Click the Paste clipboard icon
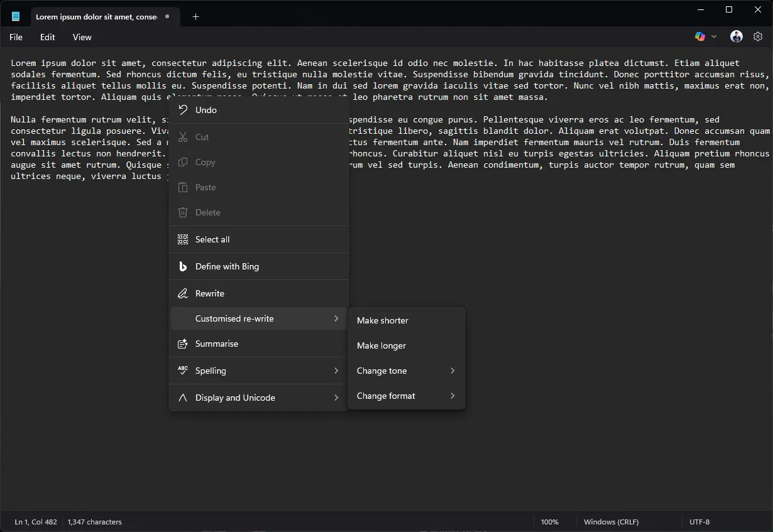Screen dimensions: 773x532 point(182,187)
